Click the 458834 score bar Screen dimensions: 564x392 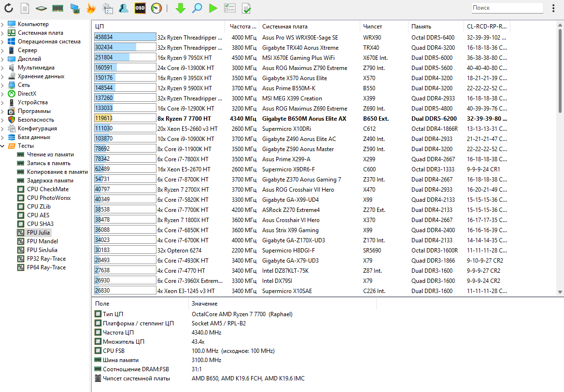tap(125, 37)
